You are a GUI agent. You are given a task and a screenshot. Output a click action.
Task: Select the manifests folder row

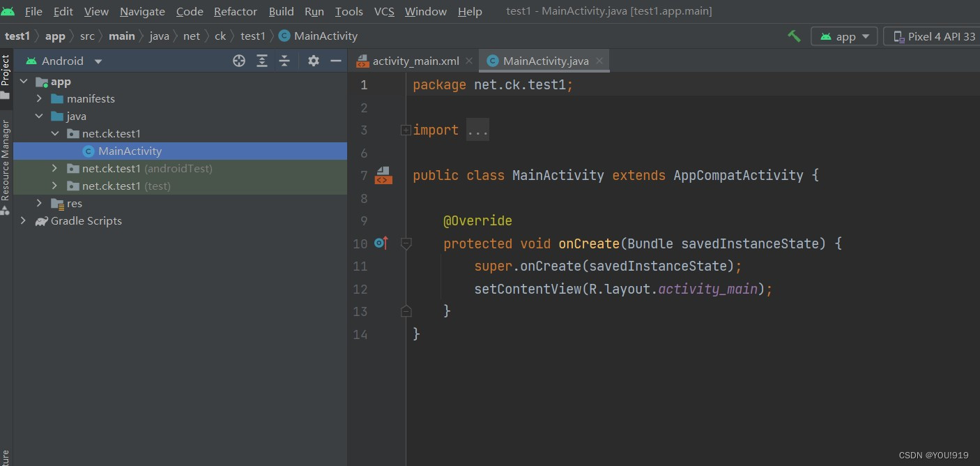(180, 99)
